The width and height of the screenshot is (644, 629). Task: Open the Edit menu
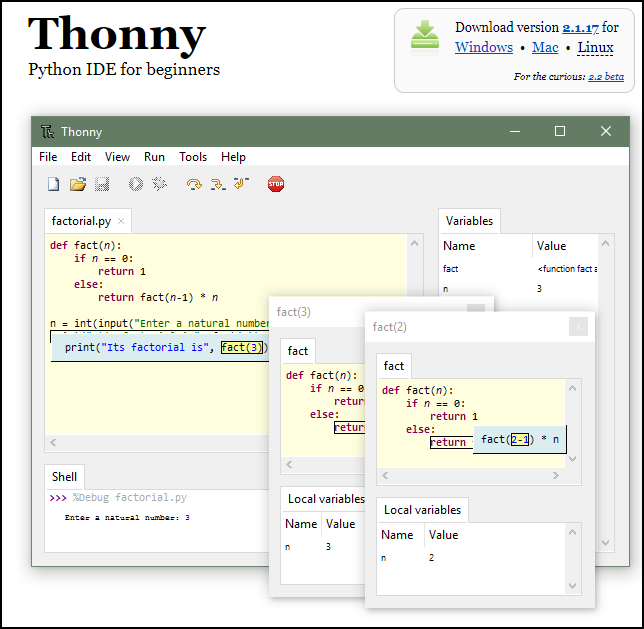[81, 157]
